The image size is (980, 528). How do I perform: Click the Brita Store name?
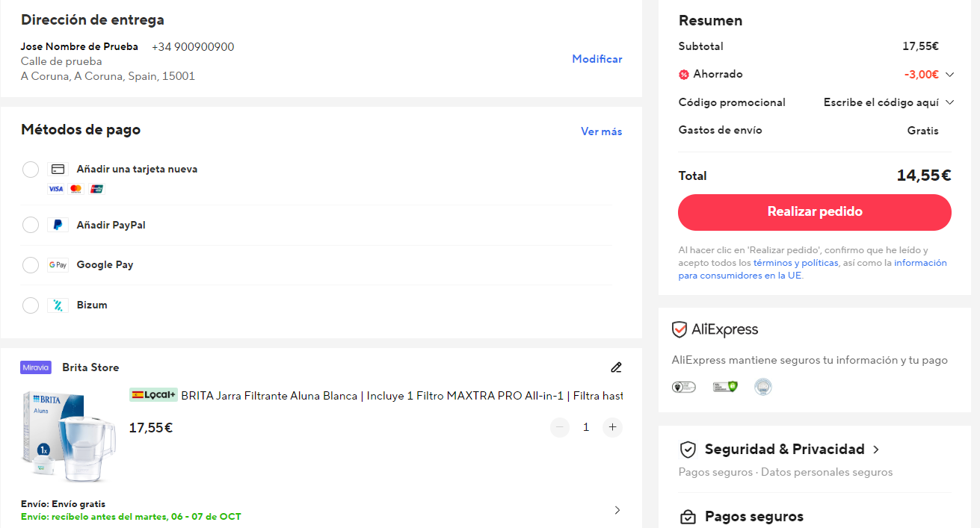pos(90,367)
